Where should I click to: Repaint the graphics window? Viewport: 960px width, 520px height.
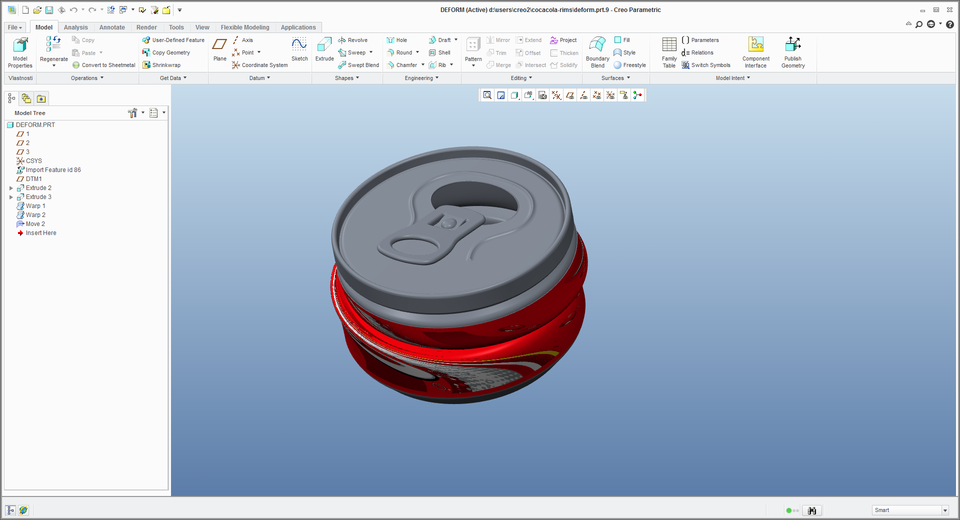tap(501, 95)
